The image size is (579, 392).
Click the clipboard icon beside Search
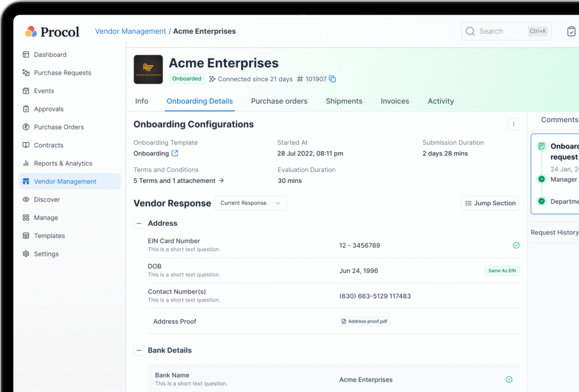(x=571, y=32)
